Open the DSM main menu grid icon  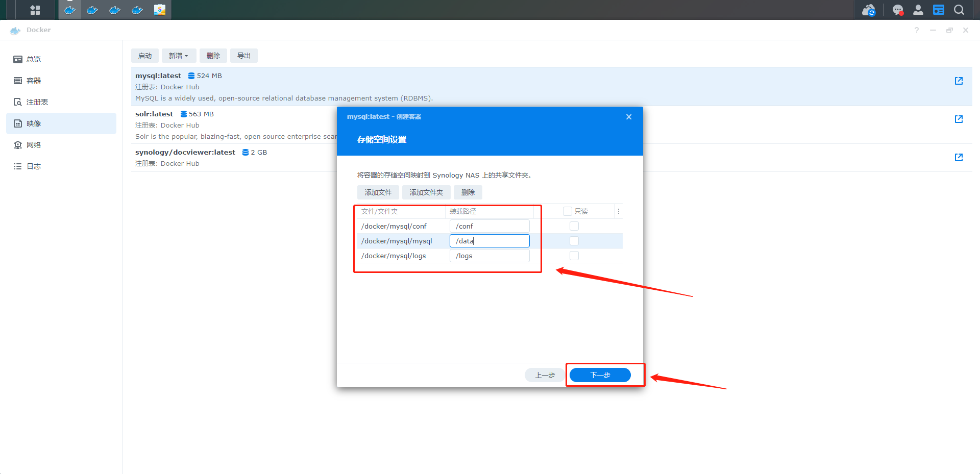point(35,10)
